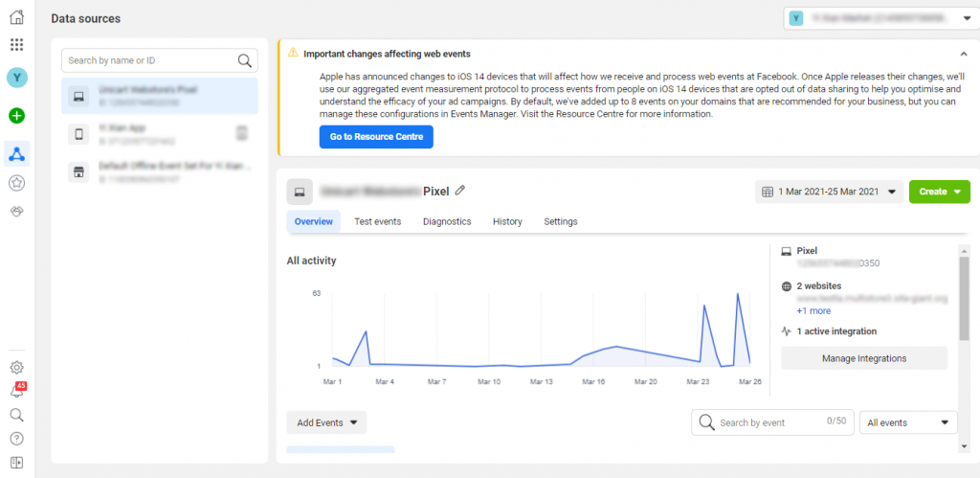Click the Search by name or ID field
This screenshot has height=478, width=980.
coord(160,60)
